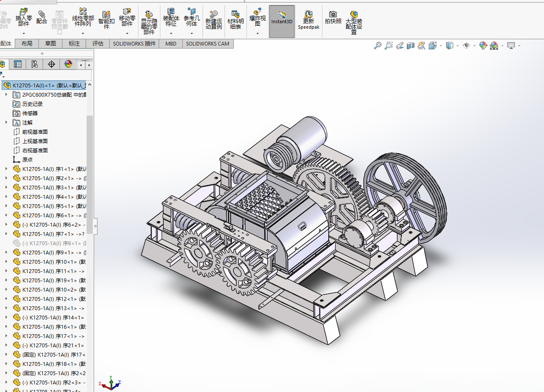Click the 配合 (Mate) paperclip tool
Viewport: 544px width, 392px height.
[41, 18]
